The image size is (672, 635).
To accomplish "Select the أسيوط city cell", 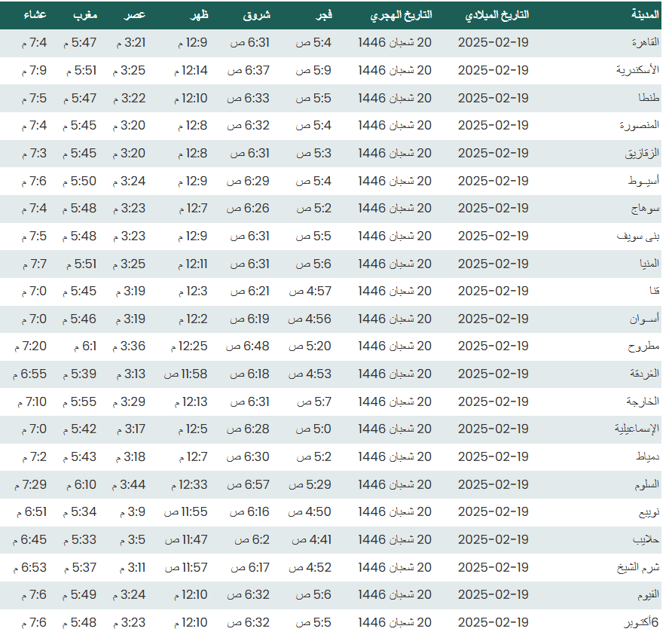I will point(643,181).
